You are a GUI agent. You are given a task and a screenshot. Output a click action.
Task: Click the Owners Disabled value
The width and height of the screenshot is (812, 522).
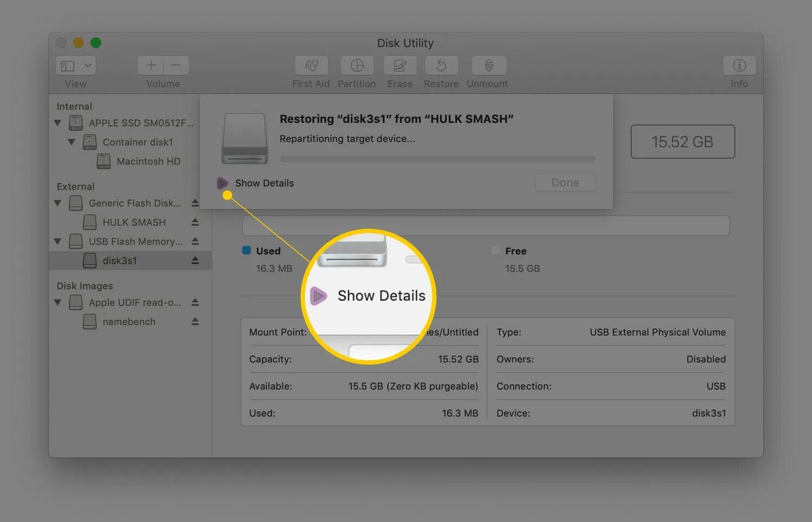pyautogui.click(x=706, y=360)
